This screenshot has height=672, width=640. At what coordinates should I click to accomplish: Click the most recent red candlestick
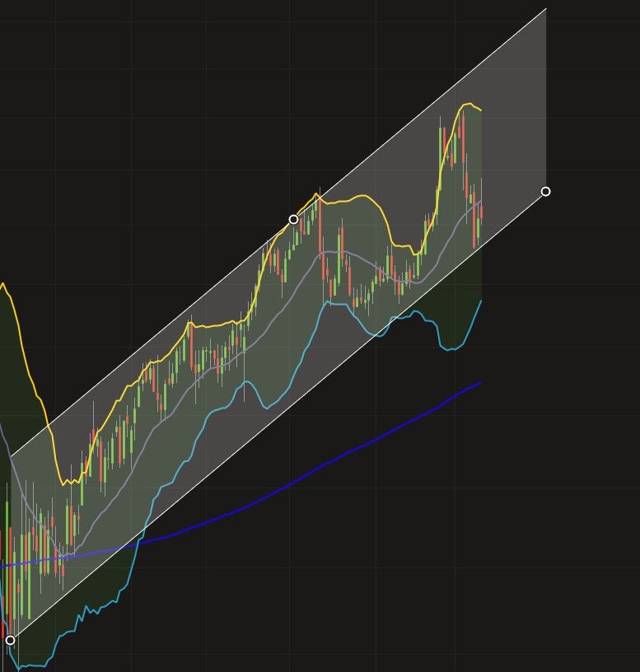tap(482, 212)
